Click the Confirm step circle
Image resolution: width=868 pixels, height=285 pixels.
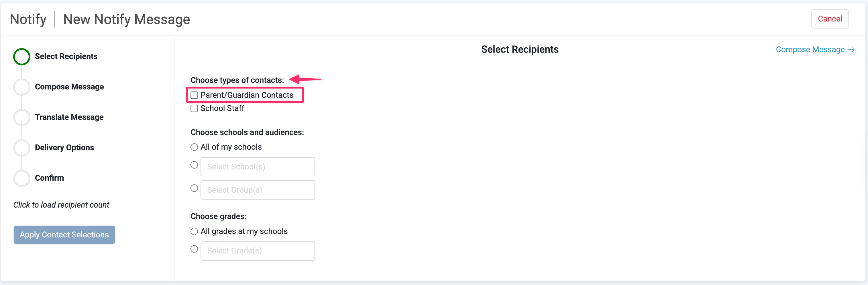click(x=21, y=178)
